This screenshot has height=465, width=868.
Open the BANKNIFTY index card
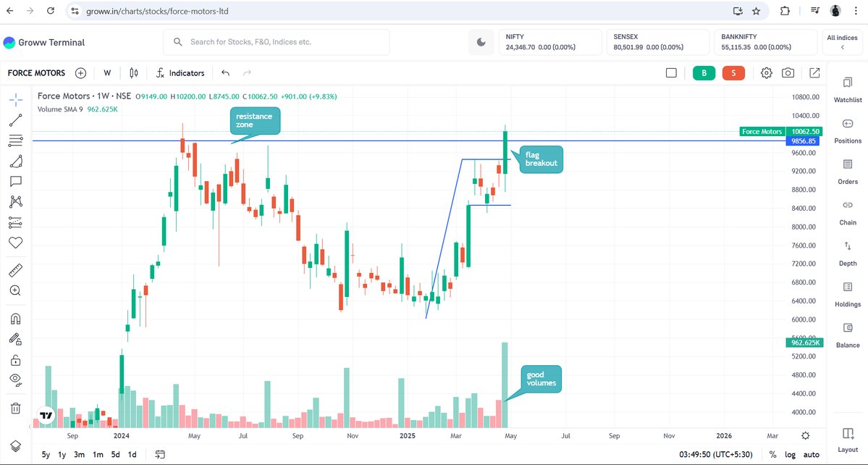(x=766, y=42)
